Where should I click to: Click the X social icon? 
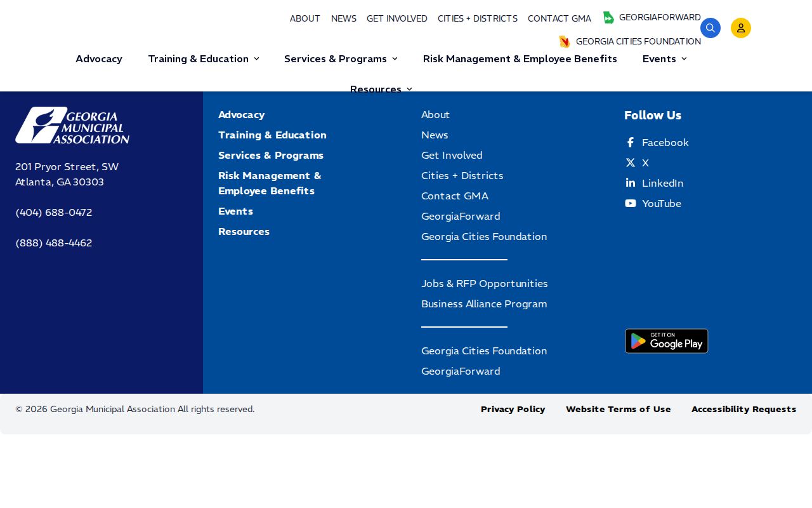[631, 163]
